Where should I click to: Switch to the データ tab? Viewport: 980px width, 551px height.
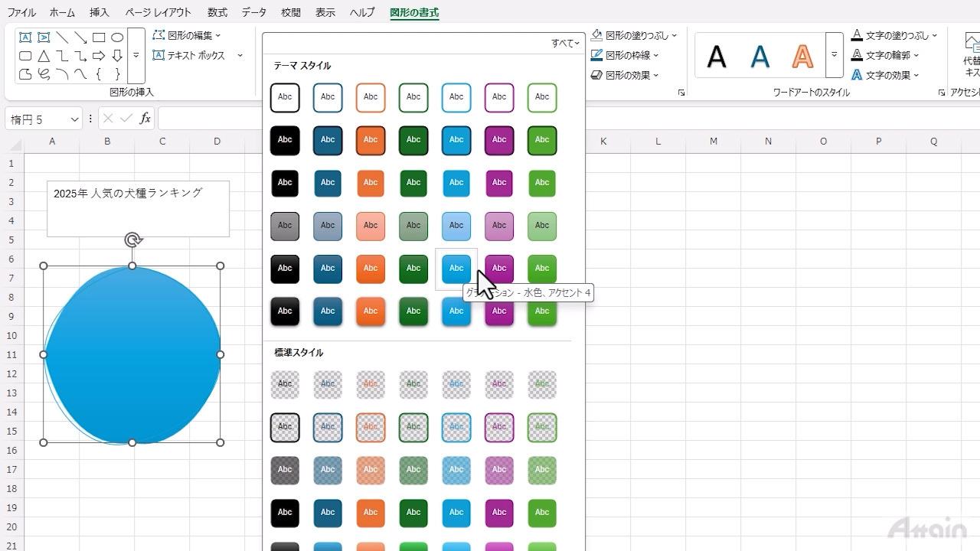coord(254,13)
